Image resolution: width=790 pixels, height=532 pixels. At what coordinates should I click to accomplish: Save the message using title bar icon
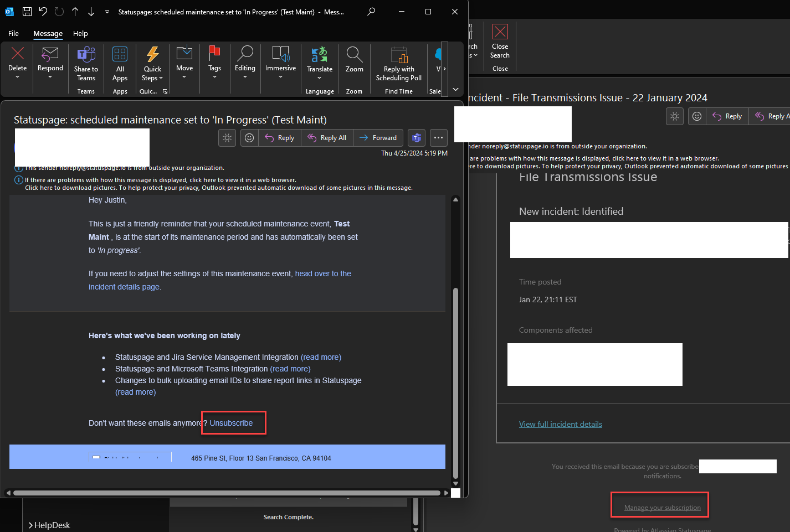(27, 12)
